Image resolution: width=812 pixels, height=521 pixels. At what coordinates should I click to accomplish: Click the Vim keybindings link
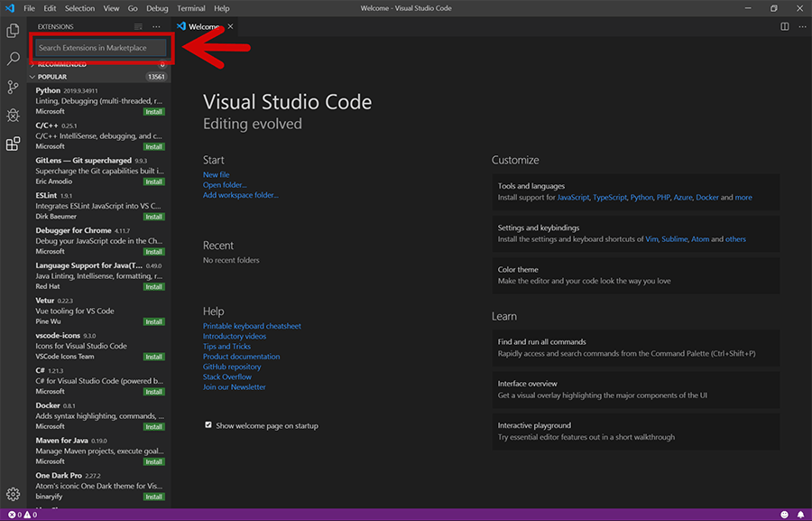tap(651, 239)
